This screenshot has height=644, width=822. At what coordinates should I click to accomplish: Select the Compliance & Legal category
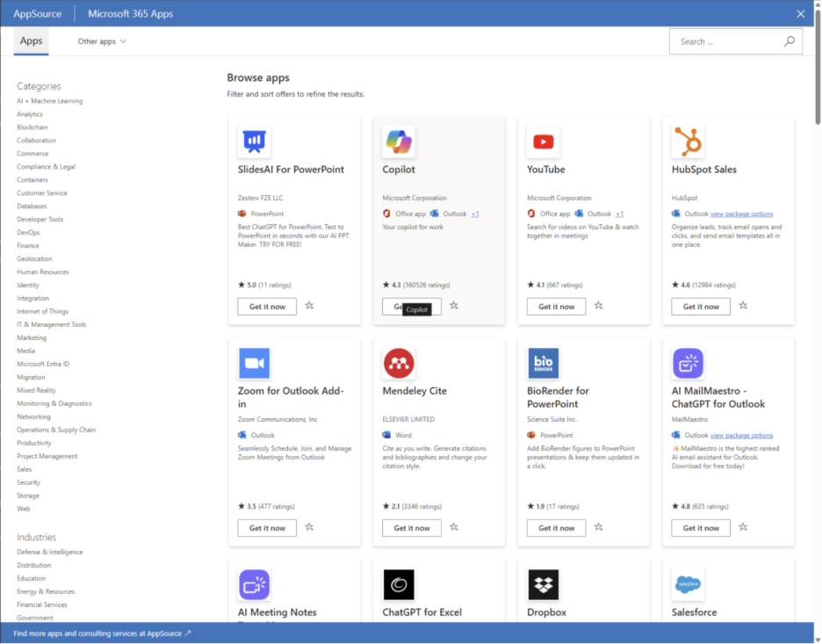(x=47, y=166)
